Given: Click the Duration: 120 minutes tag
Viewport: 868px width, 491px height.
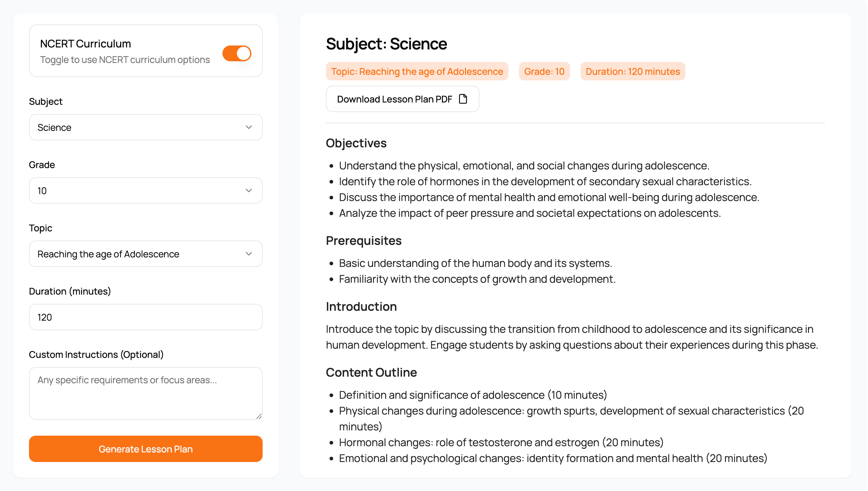Looking at the screenshot, I should tap(633, 71).
